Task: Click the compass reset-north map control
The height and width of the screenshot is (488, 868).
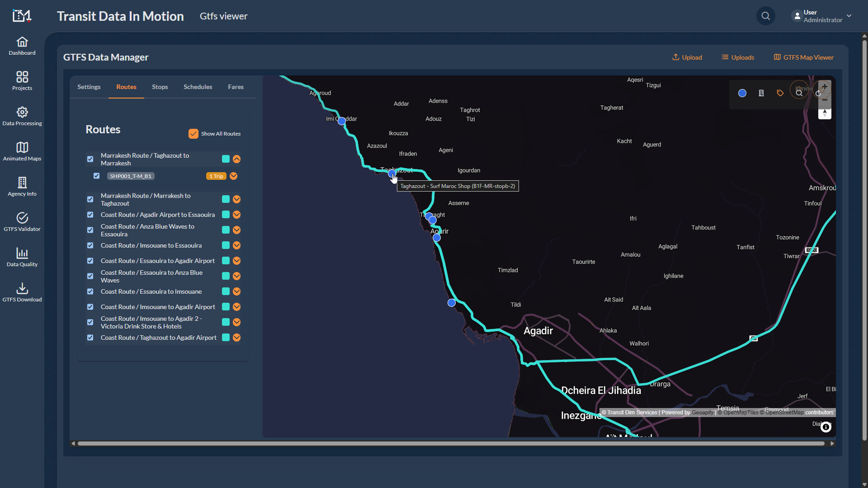Action: click(825, 113)
